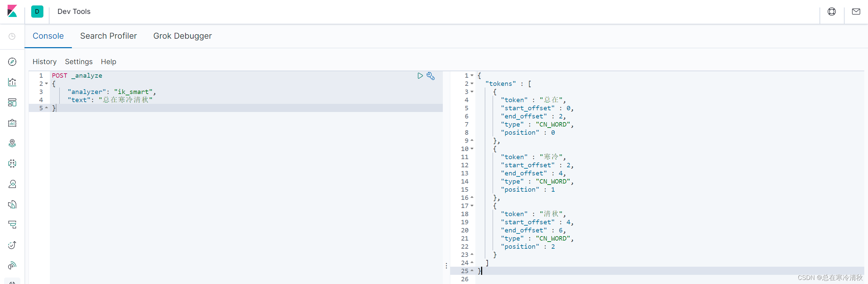
Task: Toggle fold arrow at request line 5
Action: click(x=46, y=108)
